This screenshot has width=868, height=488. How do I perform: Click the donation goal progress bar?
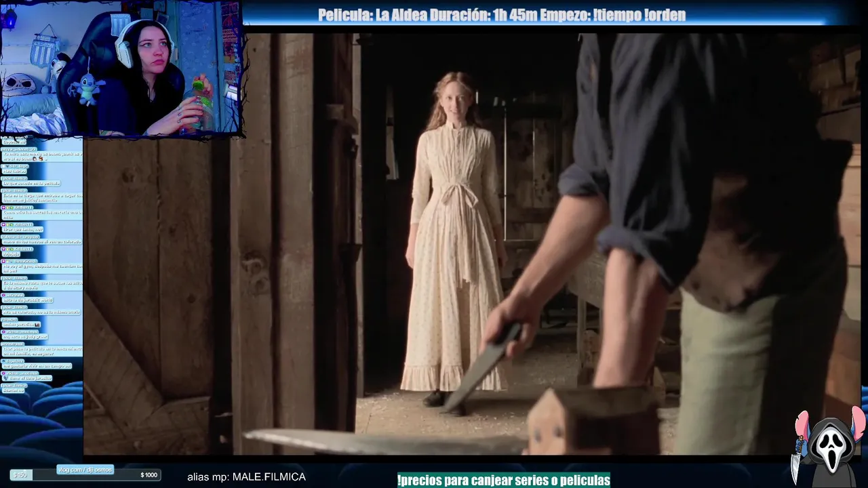(x=86, y=475)
